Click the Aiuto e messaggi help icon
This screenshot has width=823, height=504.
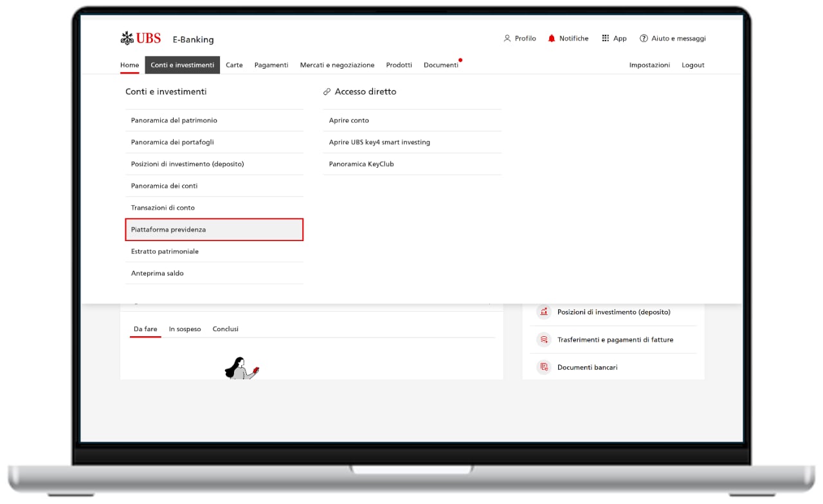tap(643, 39)
